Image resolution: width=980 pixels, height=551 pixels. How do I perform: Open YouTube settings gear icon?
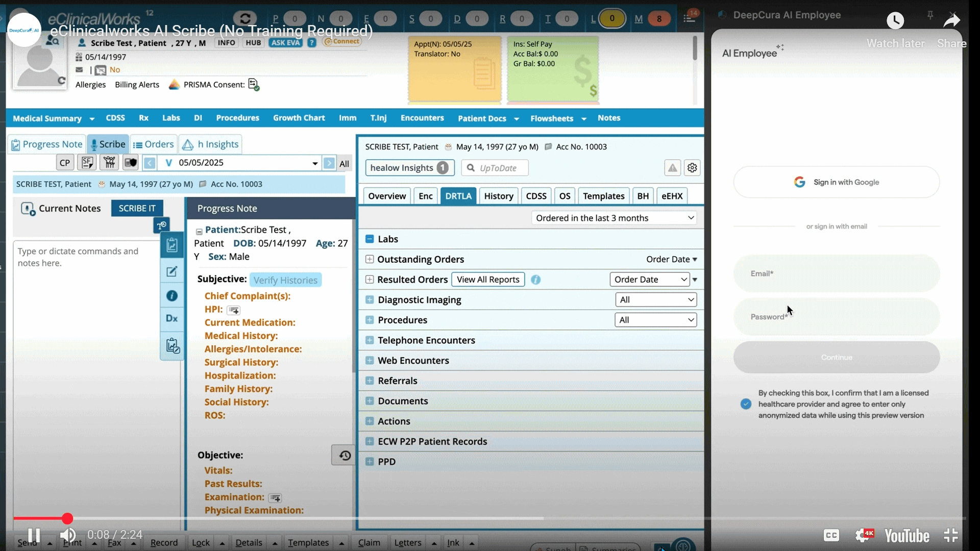click(x=864, y=535)
